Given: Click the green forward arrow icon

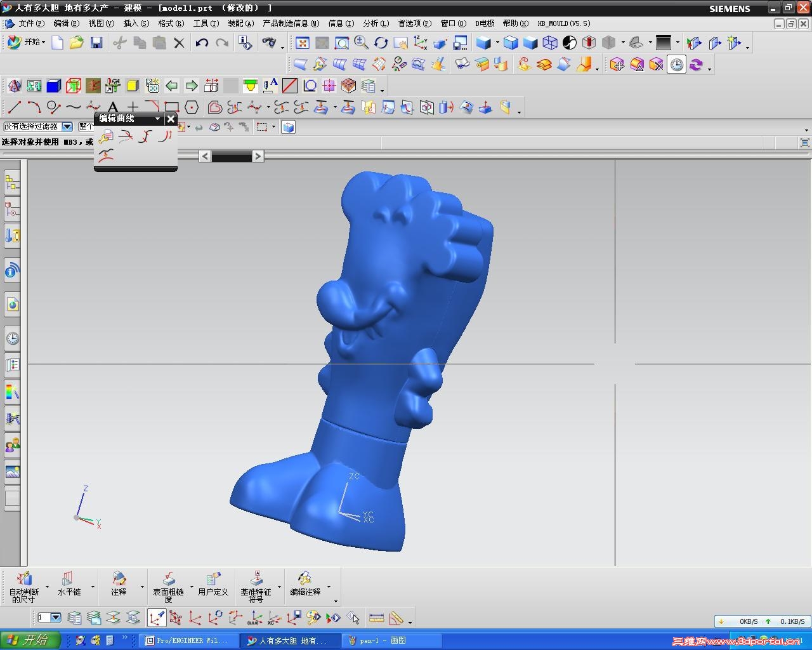Looking at the screenshot, I should pyautogui.click(x=191, y=85).
